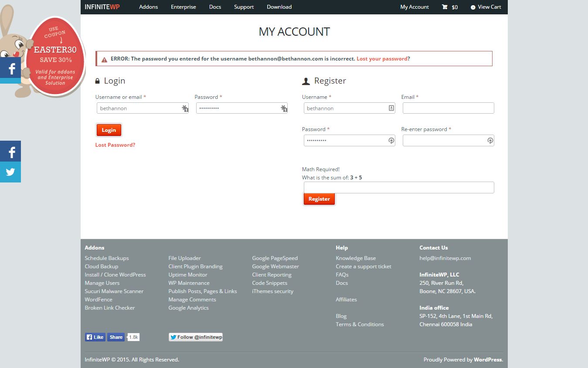Open Knowledge Base under Help
588x368 pixels.
click(356, 258)
